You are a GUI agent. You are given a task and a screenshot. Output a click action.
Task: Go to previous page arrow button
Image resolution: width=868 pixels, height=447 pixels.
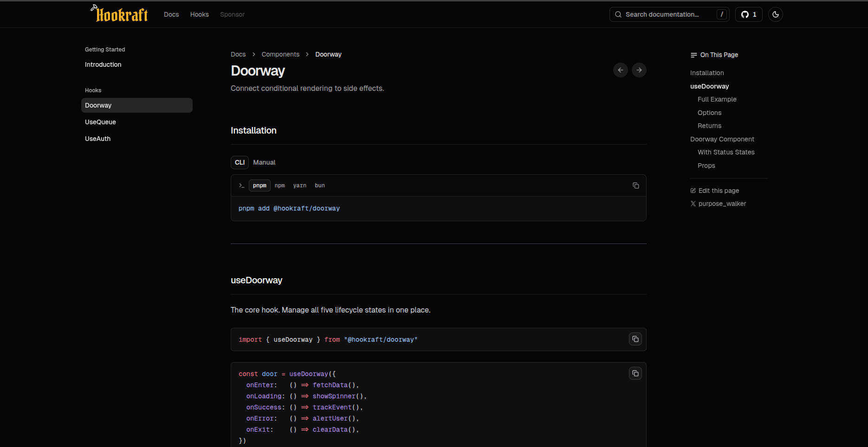click(x=621, y=70)
